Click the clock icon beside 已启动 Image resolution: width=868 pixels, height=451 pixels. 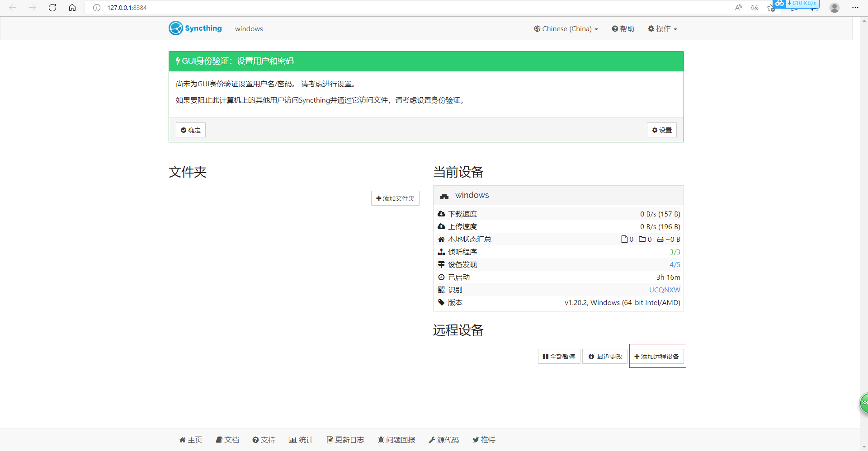(x=441, y=277)
